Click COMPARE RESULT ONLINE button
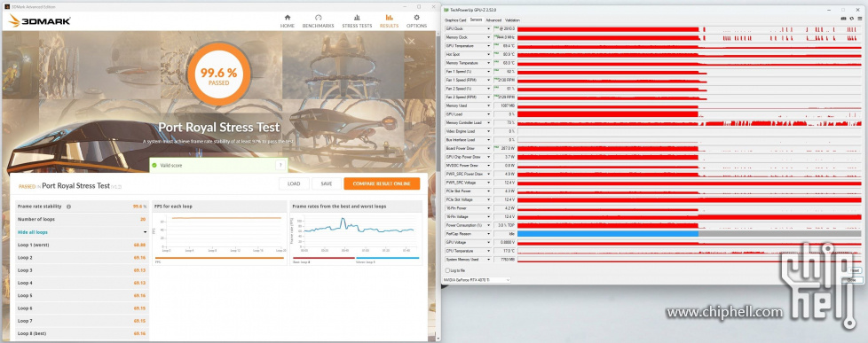 382,183
